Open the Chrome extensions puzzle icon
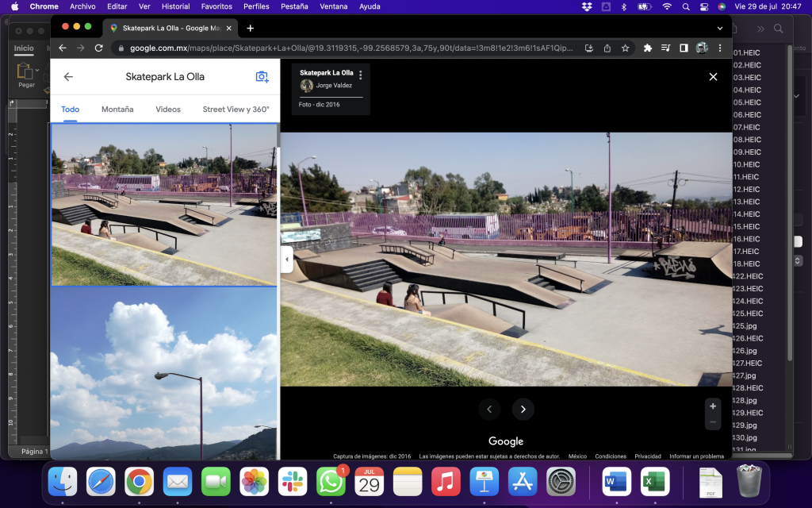This screenshot has width=812, height=508. click(x=647, y=48)
